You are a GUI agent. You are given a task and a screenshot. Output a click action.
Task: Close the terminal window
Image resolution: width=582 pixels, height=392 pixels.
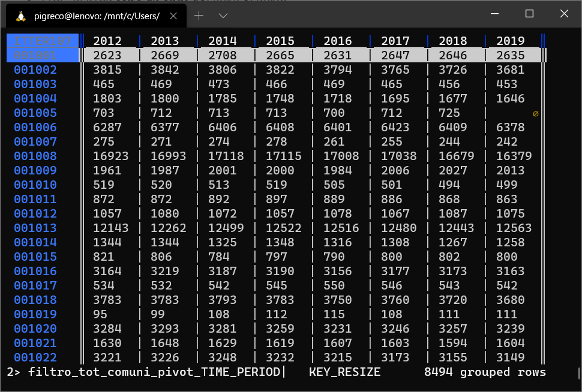563,14
